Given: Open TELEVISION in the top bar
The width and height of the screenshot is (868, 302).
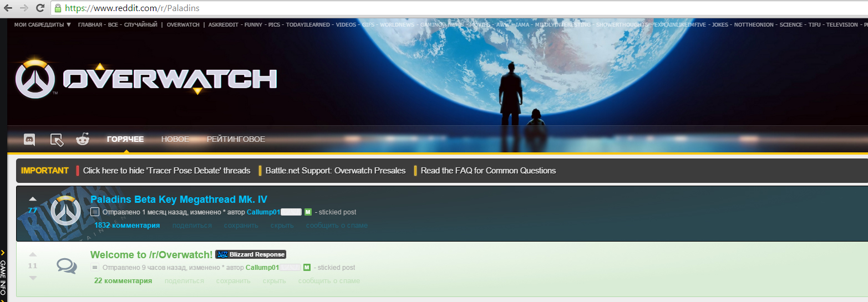Looking at the screenshot, I should (x=842, y=24).
